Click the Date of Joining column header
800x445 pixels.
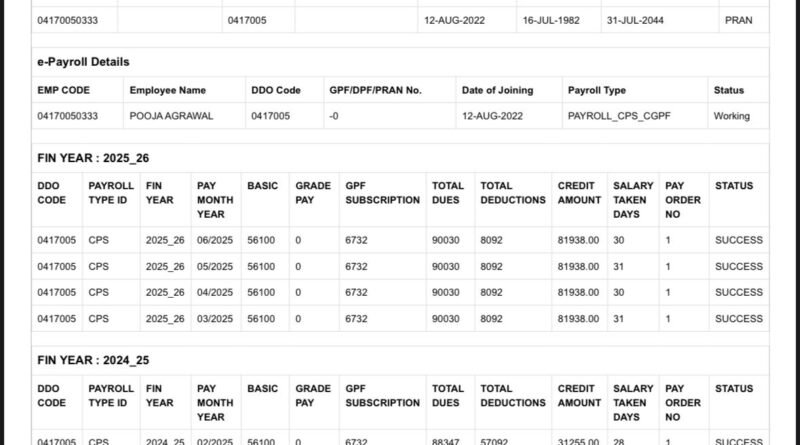[x=497, y=90]
